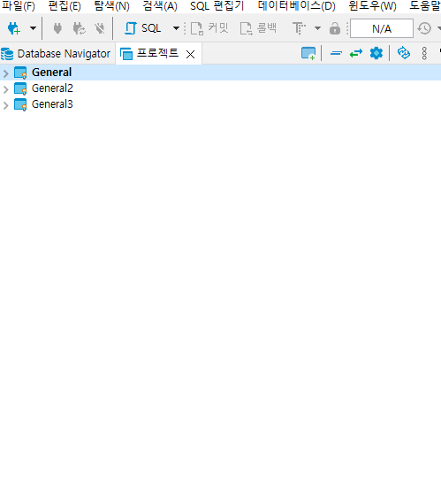Click the 커밋 commit button
The image size is (441, 504).
pos(209,28)
